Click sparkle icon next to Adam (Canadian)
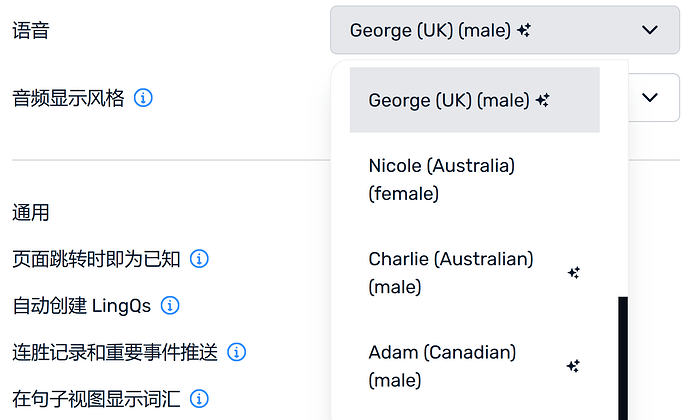This screenshot has width=690, height=420. pyautogui.click(x=573, y=366)
